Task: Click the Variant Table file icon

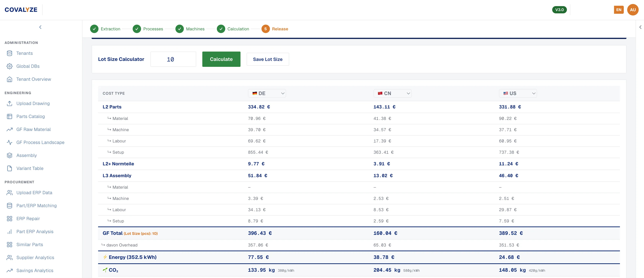Action: (x=10, y=169)
